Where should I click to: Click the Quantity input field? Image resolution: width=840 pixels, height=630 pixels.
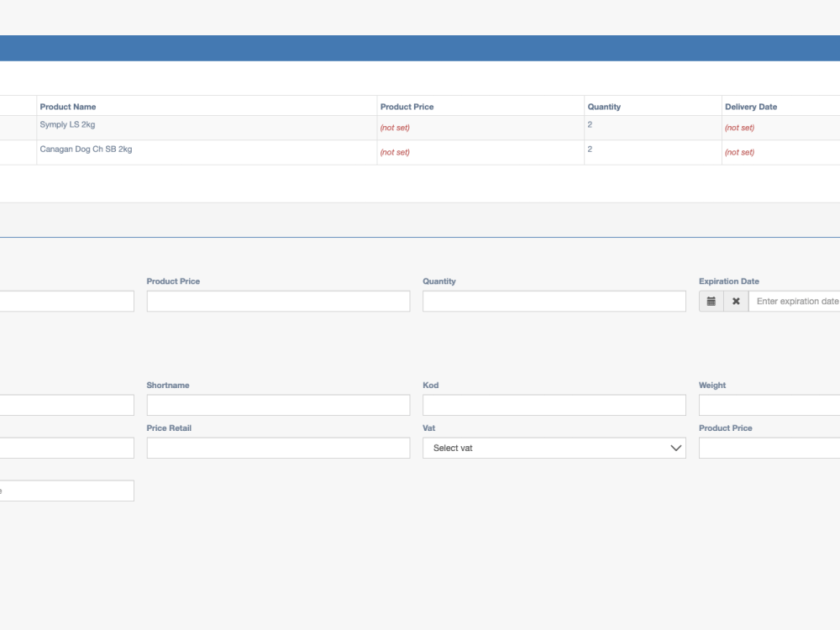554,301
